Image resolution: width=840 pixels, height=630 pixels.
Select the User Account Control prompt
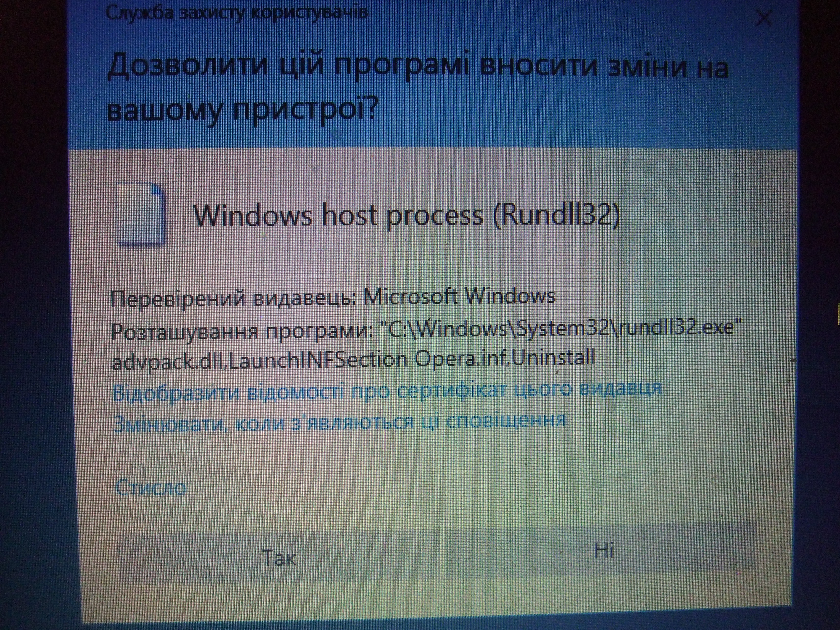click(420, 315)
